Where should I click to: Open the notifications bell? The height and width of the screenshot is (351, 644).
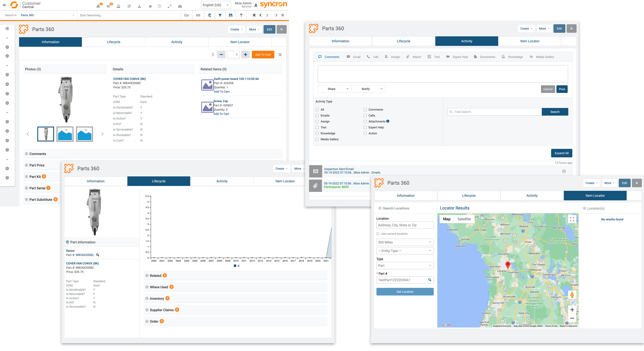pyautogui.click(x=98, y=6)
